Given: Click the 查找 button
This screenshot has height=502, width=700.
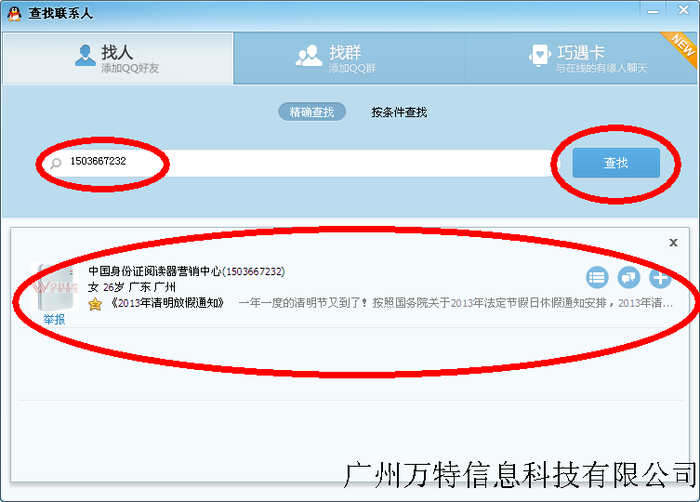Looking at the screenshot, I should 616,163.
